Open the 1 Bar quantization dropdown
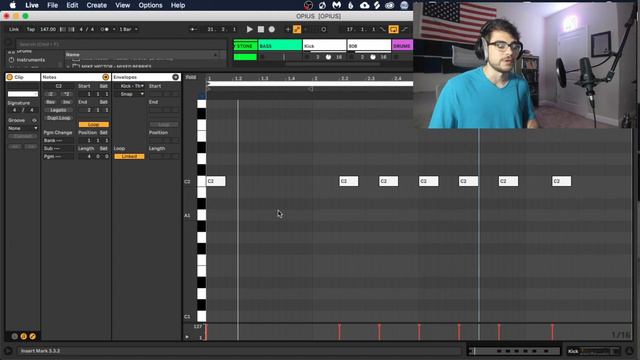Screen dimensions: 640x360 point(128,29)
